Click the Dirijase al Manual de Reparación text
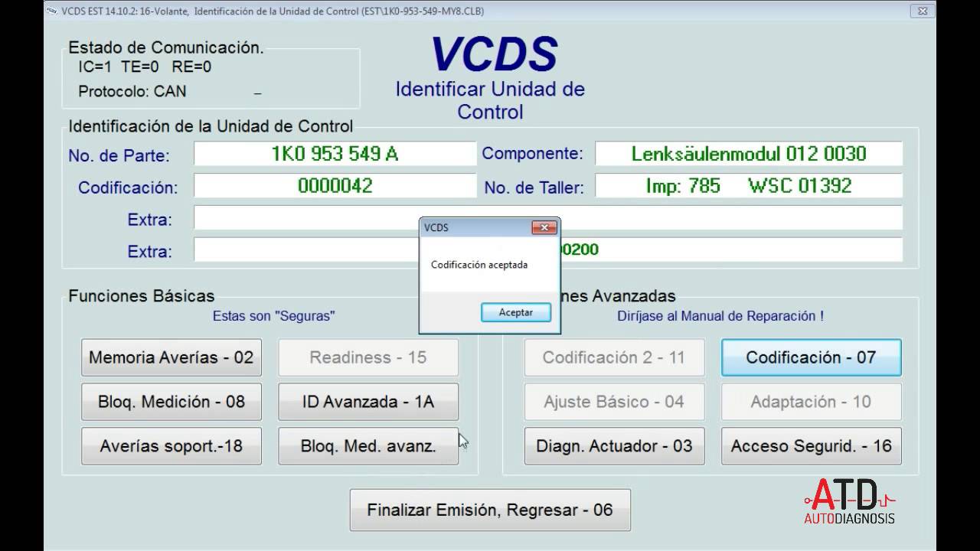 pos(720,315)
